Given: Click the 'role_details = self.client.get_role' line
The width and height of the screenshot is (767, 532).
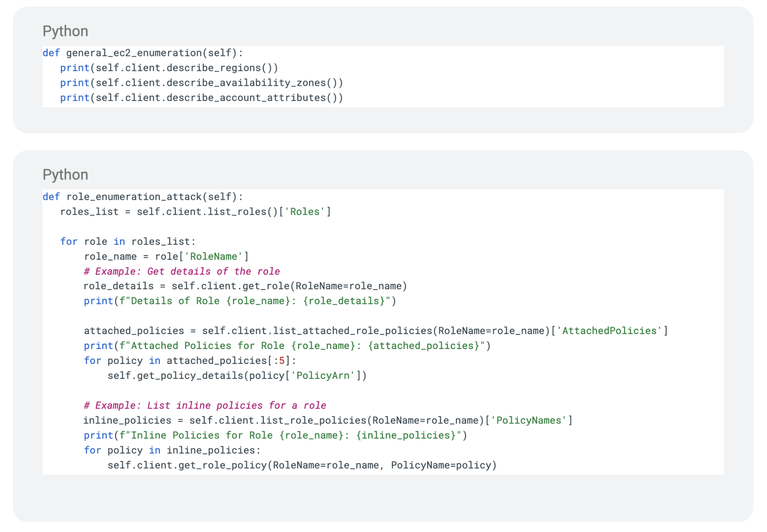Looking at the screenshot, I should pyautogui.click(x=245, y=286).
